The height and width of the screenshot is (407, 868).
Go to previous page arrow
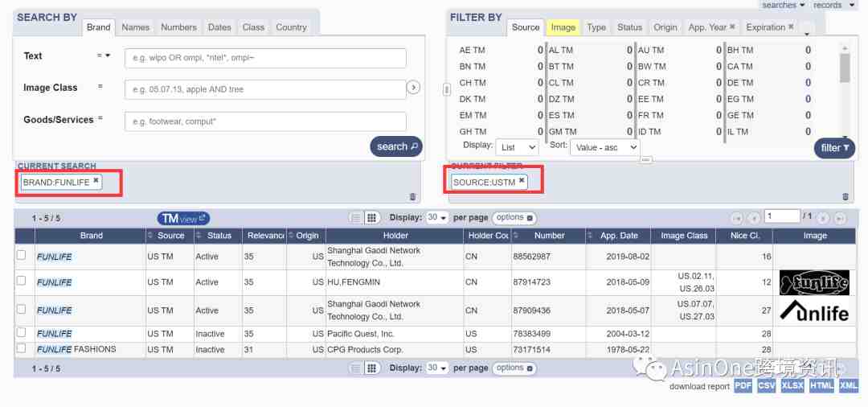pos(754,218)
